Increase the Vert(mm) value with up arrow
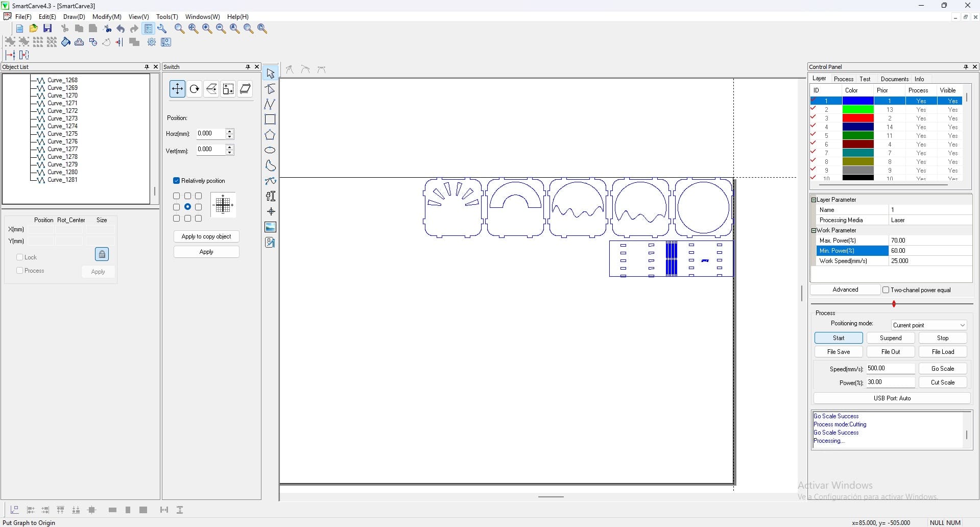This screenshot has height=527, width=980. pyautogui.click(x=230, y=147)
